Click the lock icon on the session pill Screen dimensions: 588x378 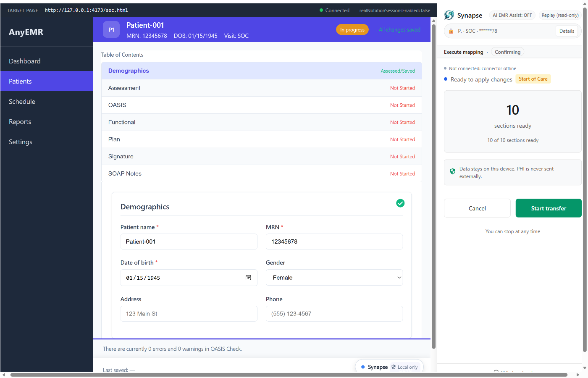451,31
